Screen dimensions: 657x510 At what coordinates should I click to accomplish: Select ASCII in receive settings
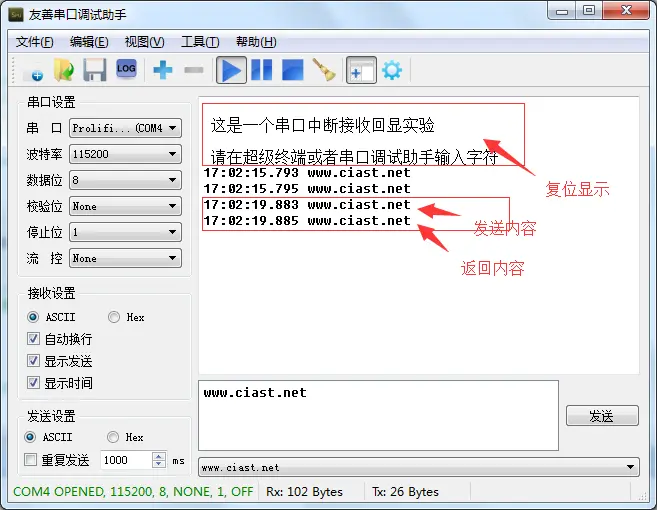[51, 317]
